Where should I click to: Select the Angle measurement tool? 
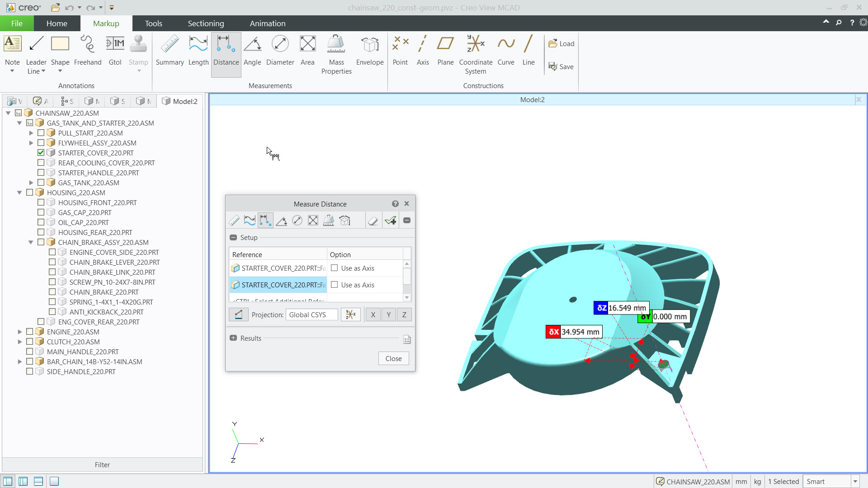pyautogui.click(x=252, y=51)
